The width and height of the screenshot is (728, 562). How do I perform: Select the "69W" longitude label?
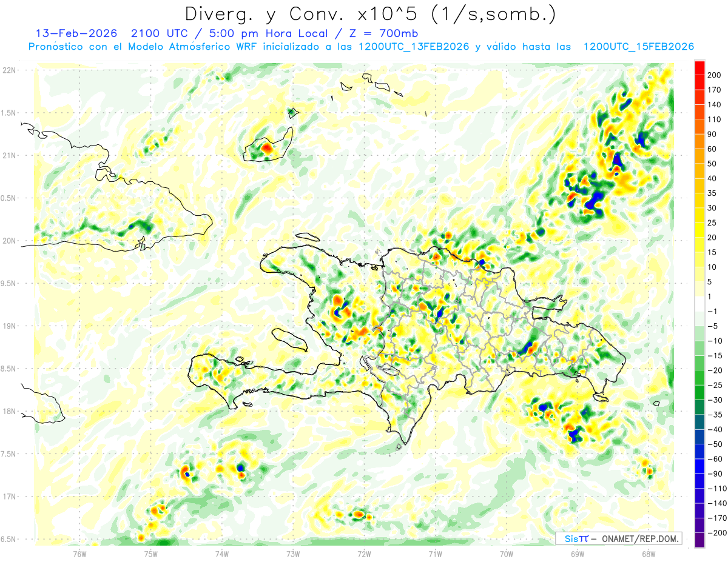(x=578, y=554)
